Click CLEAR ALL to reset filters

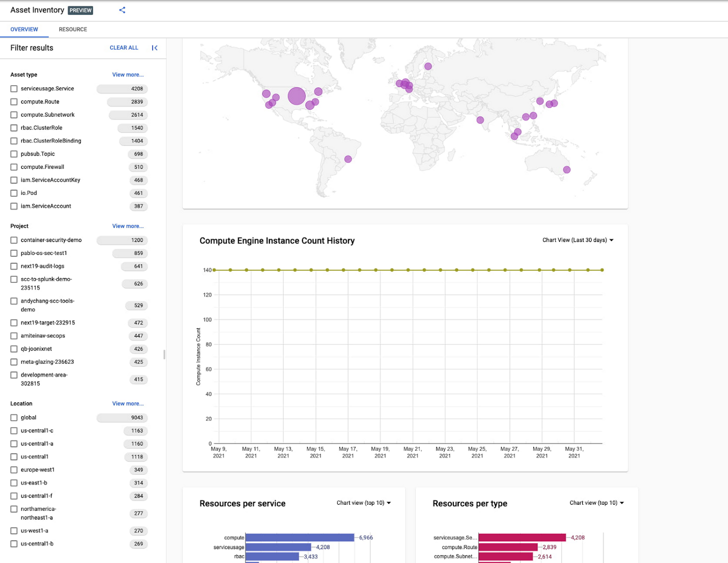(123, 47)
